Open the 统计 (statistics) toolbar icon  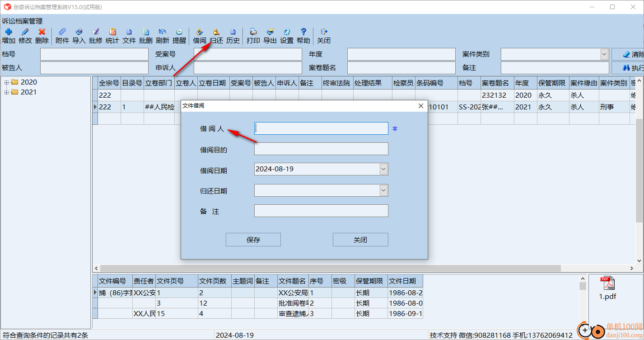point(112,36)
